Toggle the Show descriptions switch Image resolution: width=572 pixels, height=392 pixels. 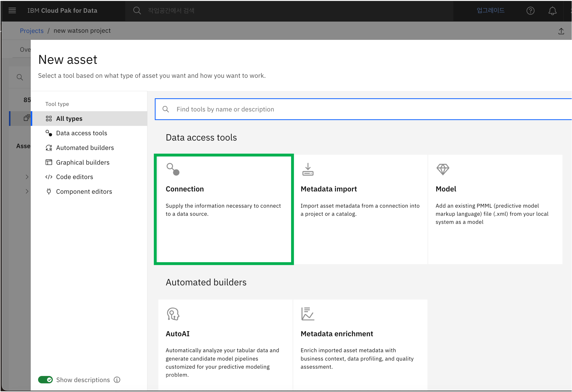tap(46, 380)
